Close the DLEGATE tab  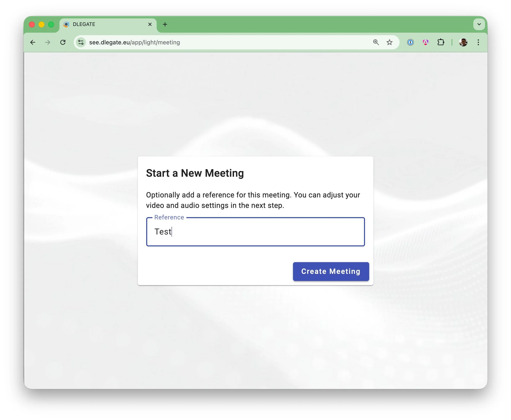tap(150, 24)
